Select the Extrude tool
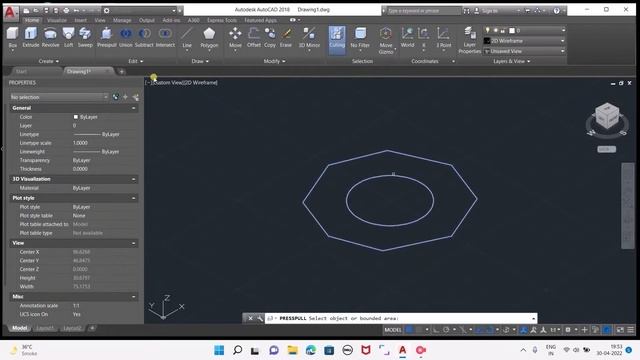 click(x=31, y=37)
